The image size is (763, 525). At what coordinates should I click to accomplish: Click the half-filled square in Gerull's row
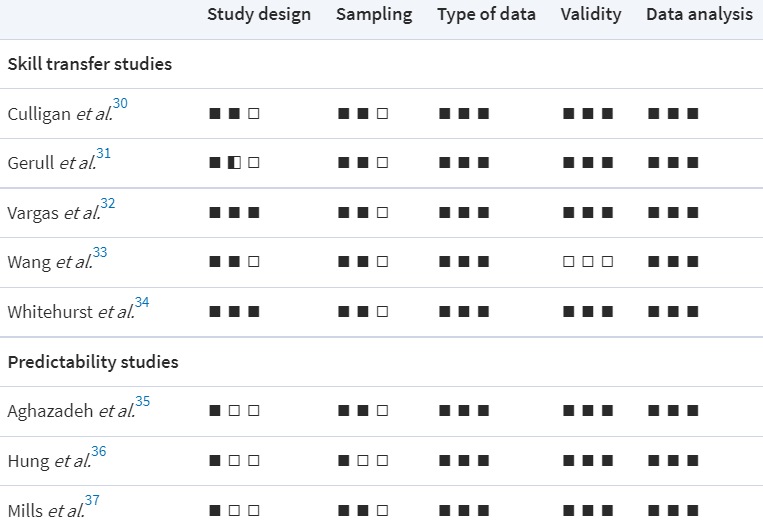tap(234, 163)
